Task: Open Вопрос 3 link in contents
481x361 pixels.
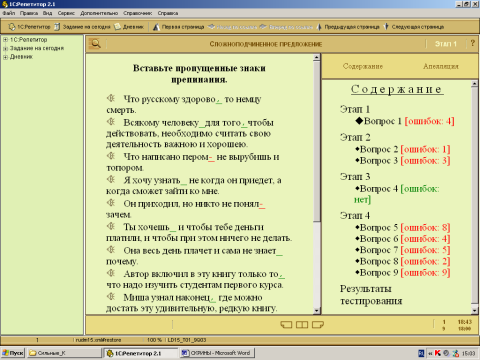Action: coord(379,160)
